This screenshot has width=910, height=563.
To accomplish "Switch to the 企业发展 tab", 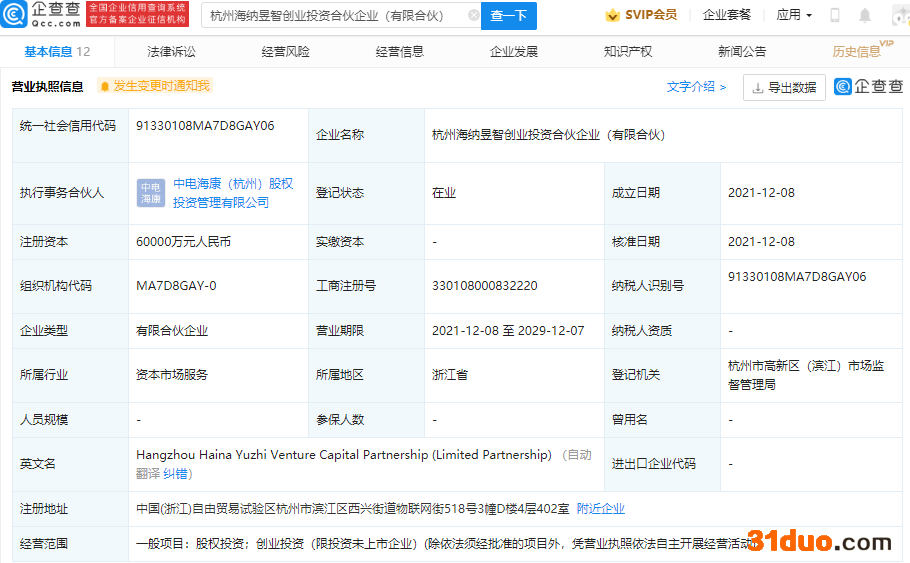I will coord(514,52).
